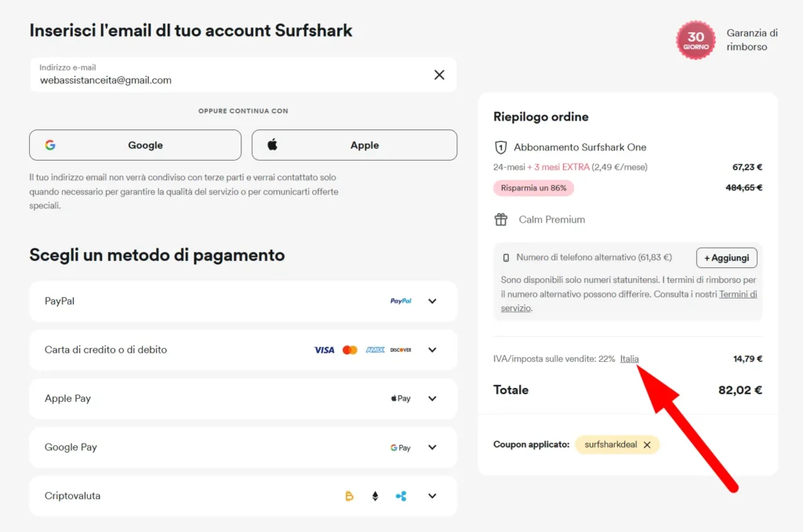Expand the Criptovaluta payment chevron
The height and width of the screenshot is (532, 803).
432,496
